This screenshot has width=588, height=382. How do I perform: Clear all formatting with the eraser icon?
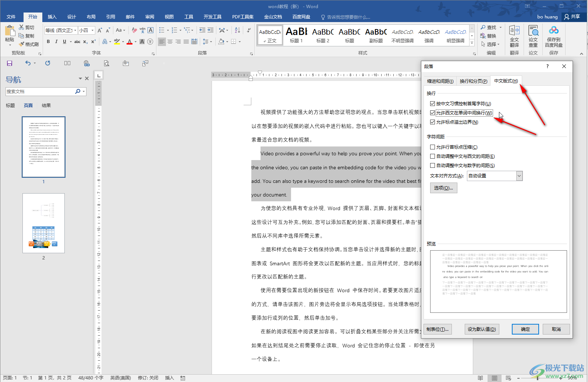click(x=134, y=30)
